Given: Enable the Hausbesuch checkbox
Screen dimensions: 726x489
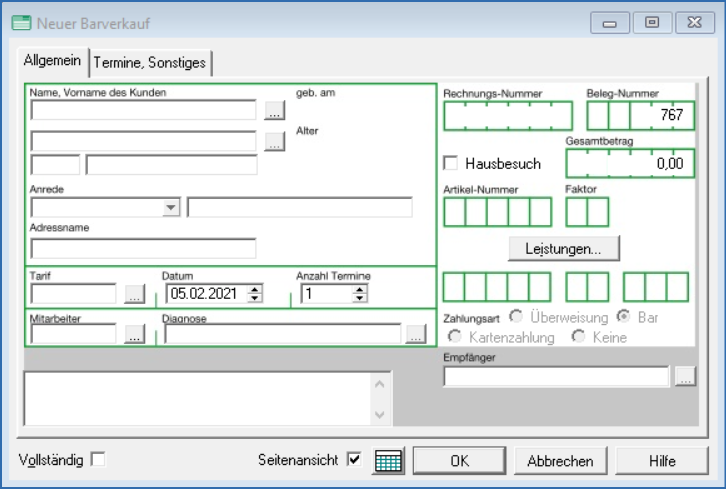Looking at the screenshot, I should pyautogui.click(x=451, y=163).
